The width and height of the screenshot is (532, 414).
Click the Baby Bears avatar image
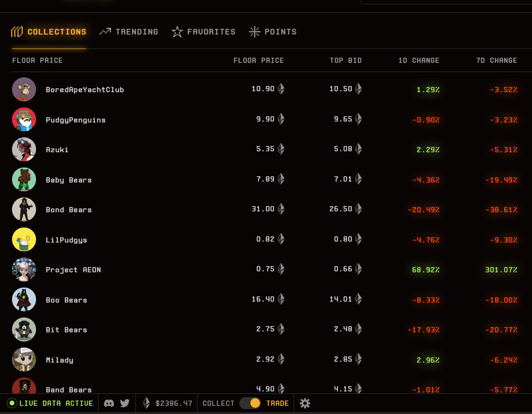coord(24,179)
